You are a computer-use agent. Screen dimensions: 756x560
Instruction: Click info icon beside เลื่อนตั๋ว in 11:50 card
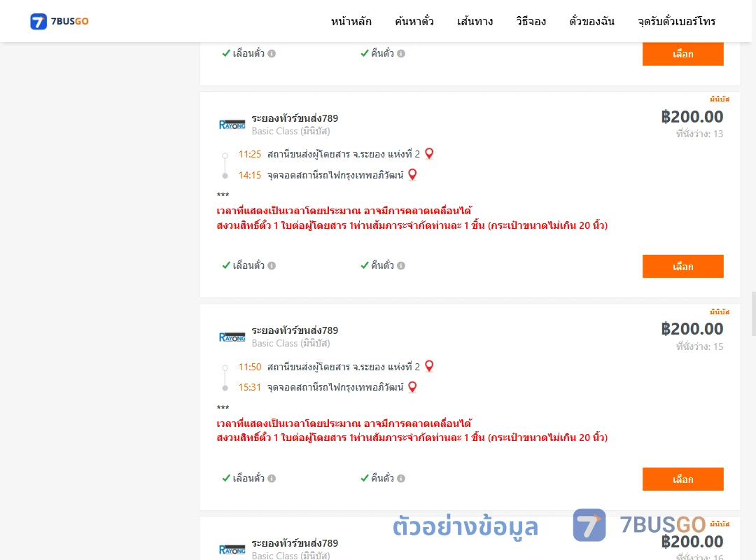click(272, 479)
